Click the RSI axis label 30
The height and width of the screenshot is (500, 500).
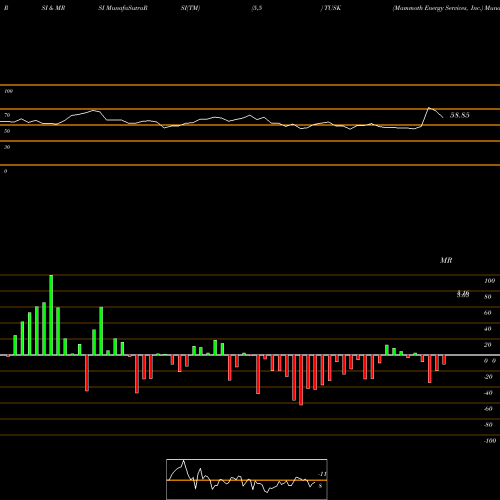tap(7, 147)
